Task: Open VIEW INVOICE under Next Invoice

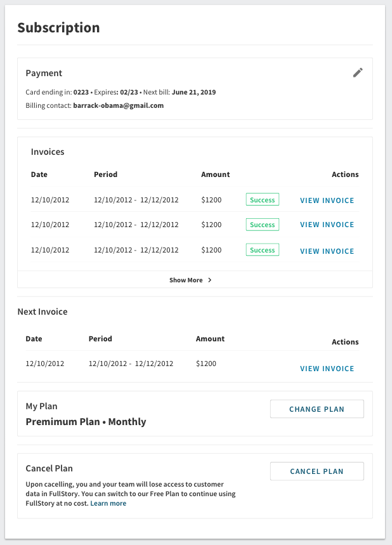Action: [327, 368]
